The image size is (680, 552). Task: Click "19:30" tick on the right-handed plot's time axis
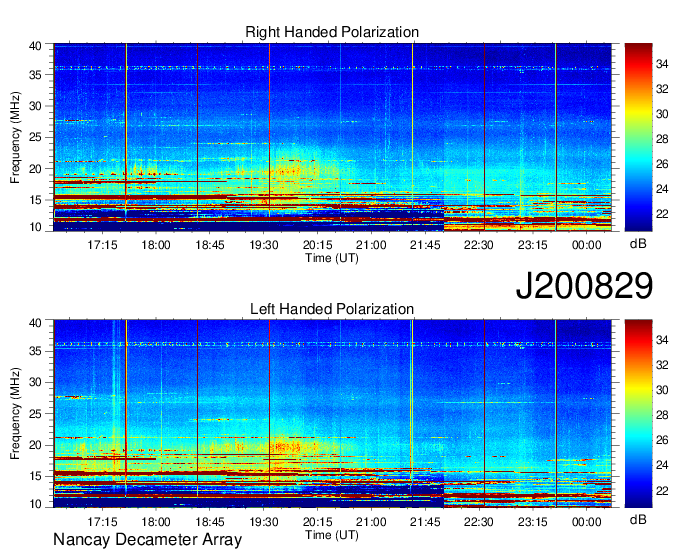pyautogui.click(x=264, y=245)
